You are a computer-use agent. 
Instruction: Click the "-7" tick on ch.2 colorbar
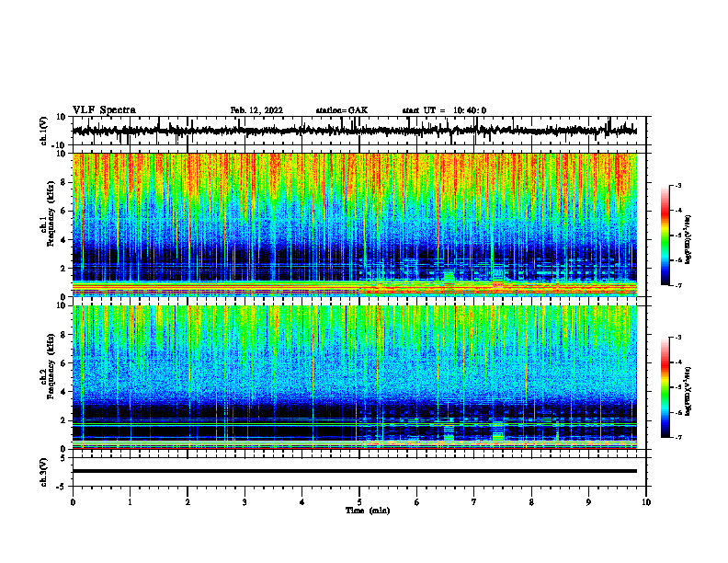678,437
